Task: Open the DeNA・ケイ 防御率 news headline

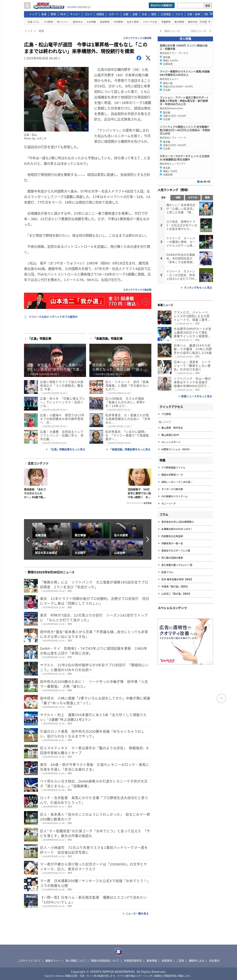Action: (x=94, y=651)
